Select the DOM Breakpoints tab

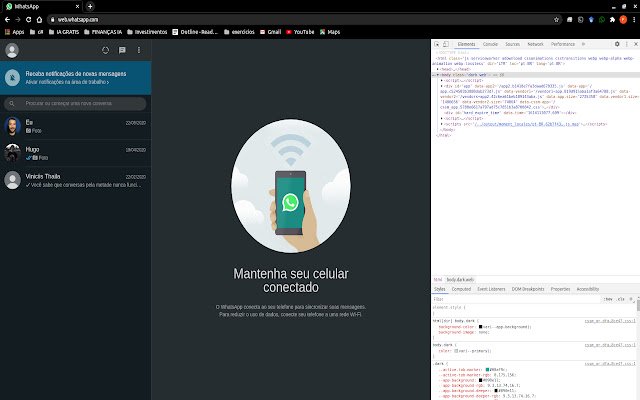point(528,289)
